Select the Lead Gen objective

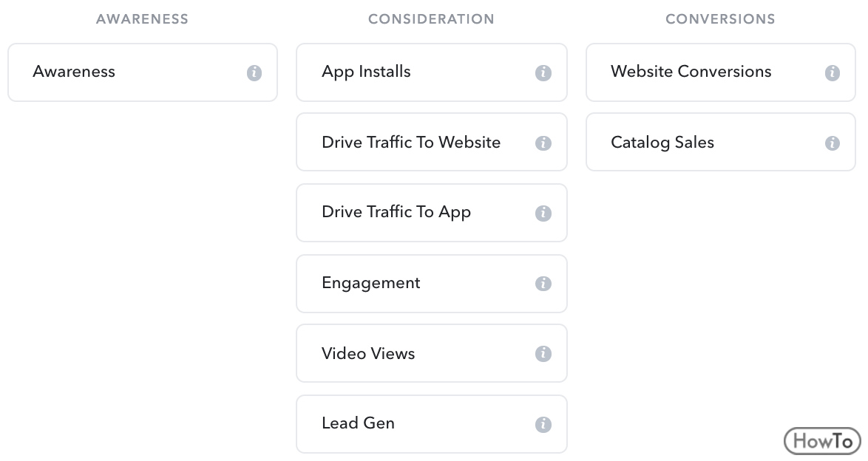(432, 424)
